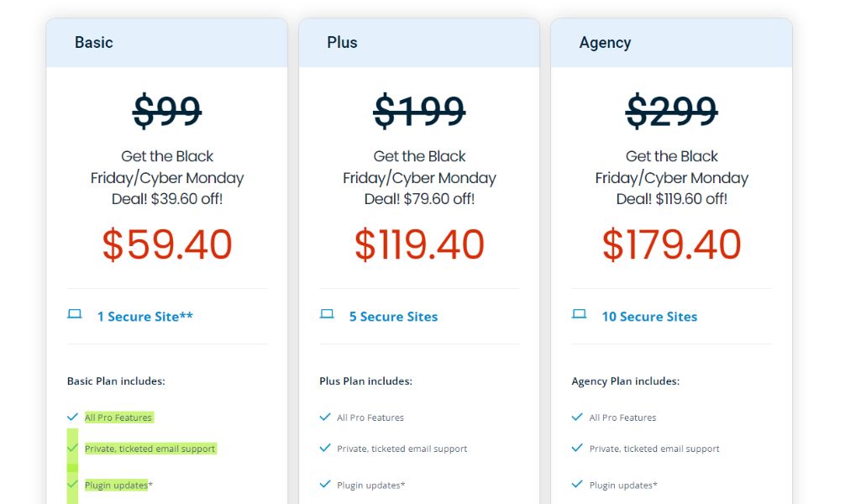Click the $119.40 Plus sale price
861x504 pixels.
(419, 245)
